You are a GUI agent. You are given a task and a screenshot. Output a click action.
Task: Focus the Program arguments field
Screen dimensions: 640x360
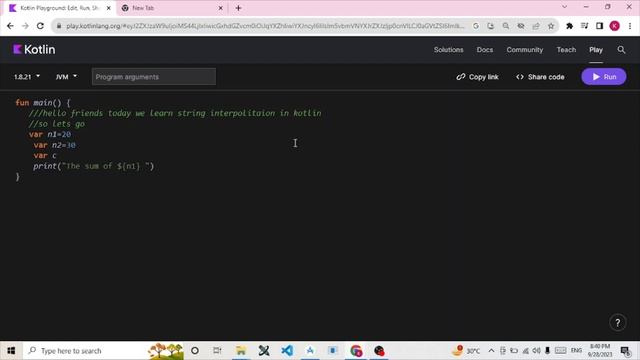[x=154, y=77]
